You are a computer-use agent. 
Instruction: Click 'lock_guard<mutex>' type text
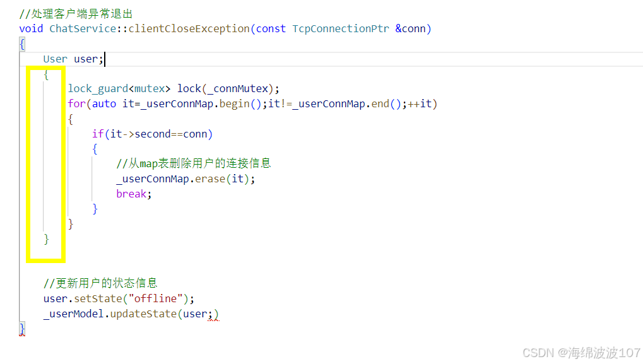pos(119,89)
